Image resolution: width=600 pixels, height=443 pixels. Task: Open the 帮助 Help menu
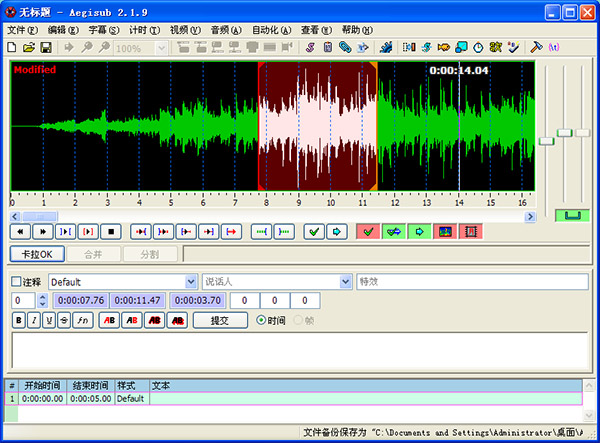[x=357, y=30]
